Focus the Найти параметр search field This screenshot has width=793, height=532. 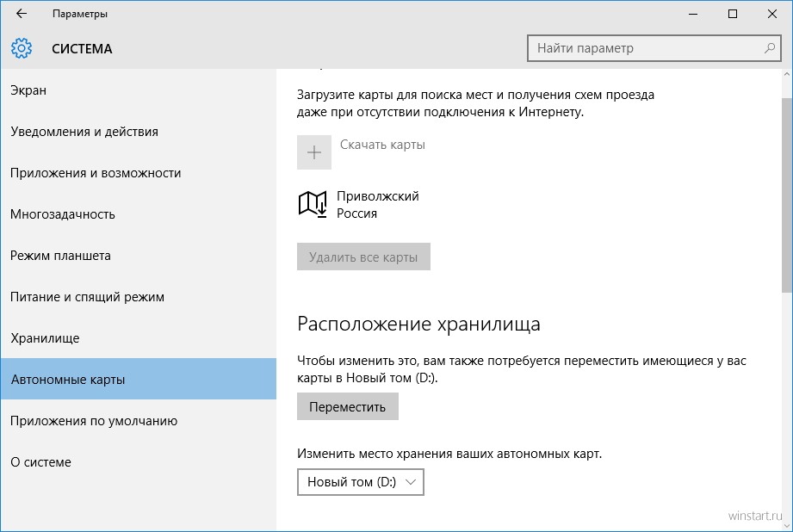pos(654,48)
